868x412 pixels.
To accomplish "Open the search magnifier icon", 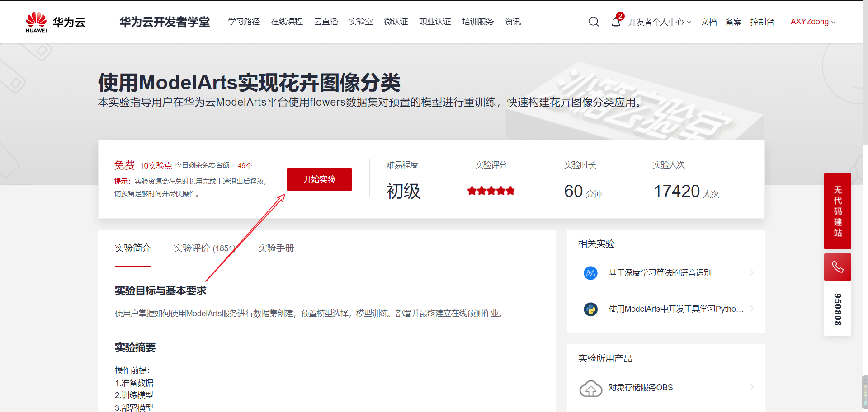I will click(594, 22).
